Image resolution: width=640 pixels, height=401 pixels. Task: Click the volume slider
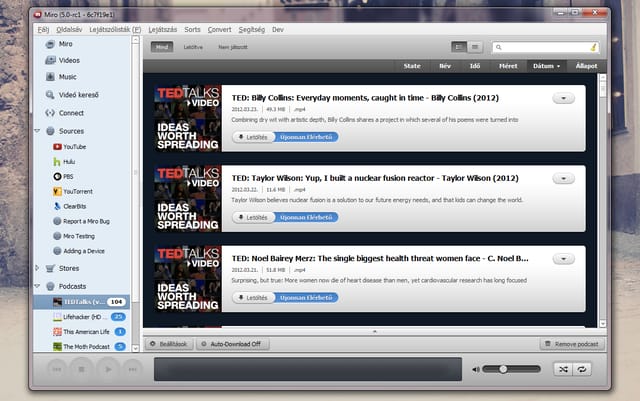pos(511,369)
